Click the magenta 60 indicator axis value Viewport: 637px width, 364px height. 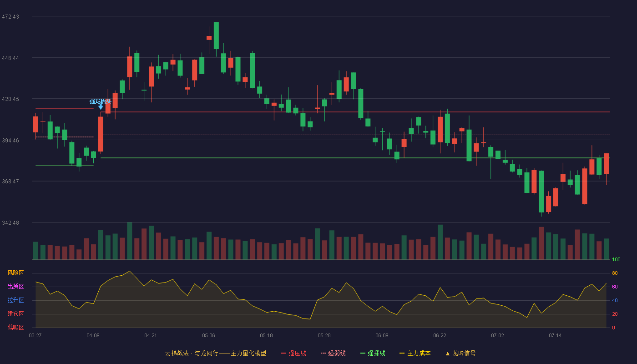[615, 287]
